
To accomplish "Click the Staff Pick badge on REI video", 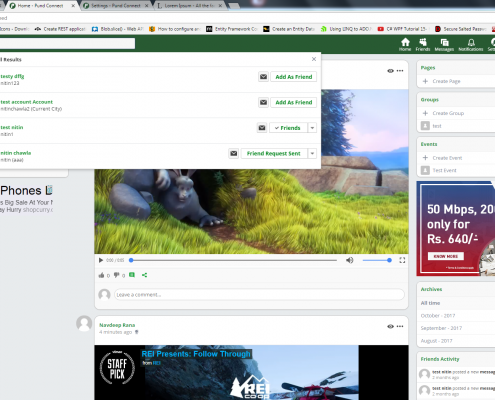I will coord(117,368).
